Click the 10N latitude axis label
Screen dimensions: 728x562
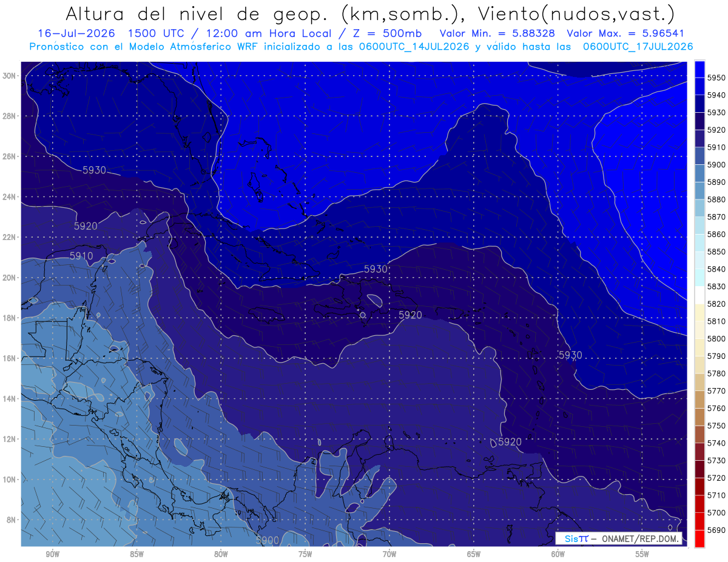(x=10, y=480)
